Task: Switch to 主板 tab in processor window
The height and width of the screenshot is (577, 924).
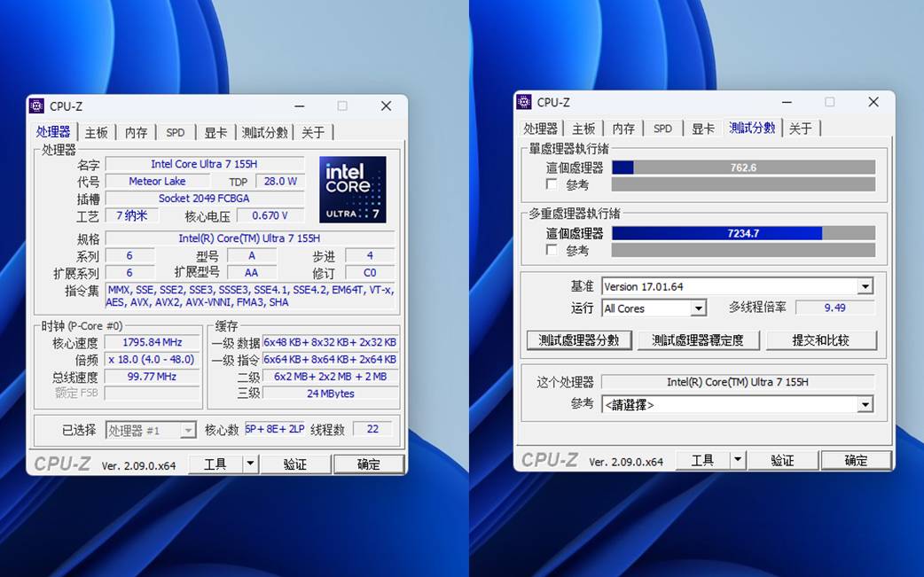Action: 96,132
